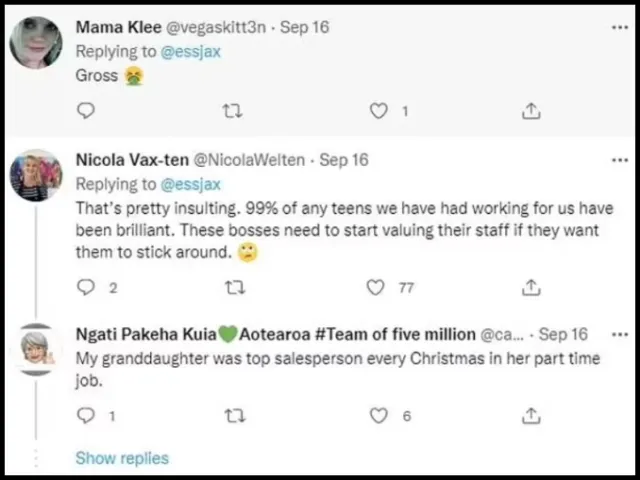
Task: Open Ngati Pakeha Kuia's profile avatar
Action: tap(38, 351)
